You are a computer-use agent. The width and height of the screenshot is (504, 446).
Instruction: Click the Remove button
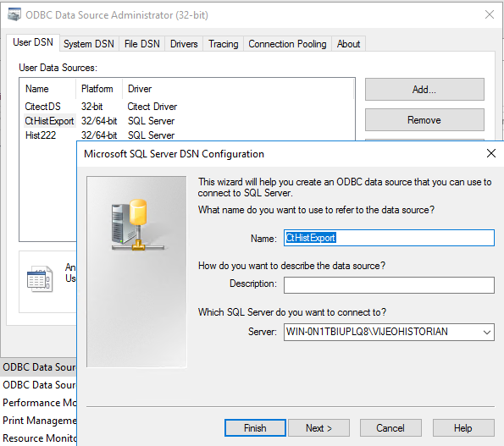click(424, 120)
